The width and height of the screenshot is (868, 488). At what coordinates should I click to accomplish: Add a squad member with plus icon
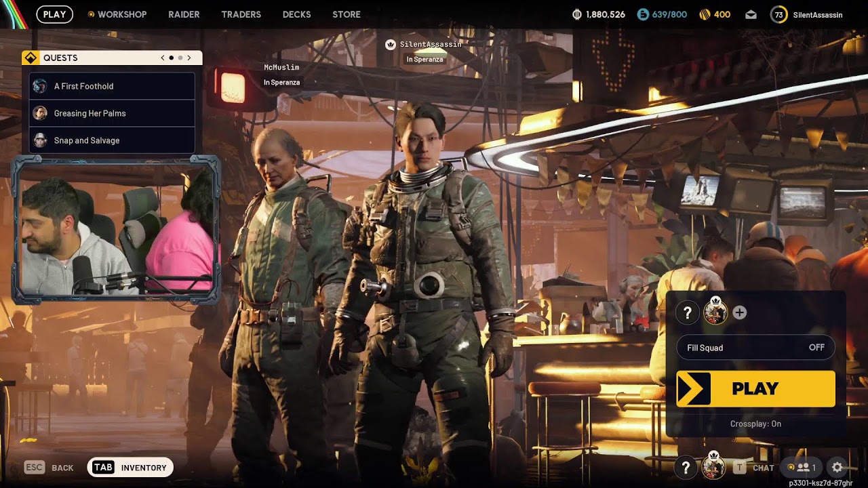[740, 312]
